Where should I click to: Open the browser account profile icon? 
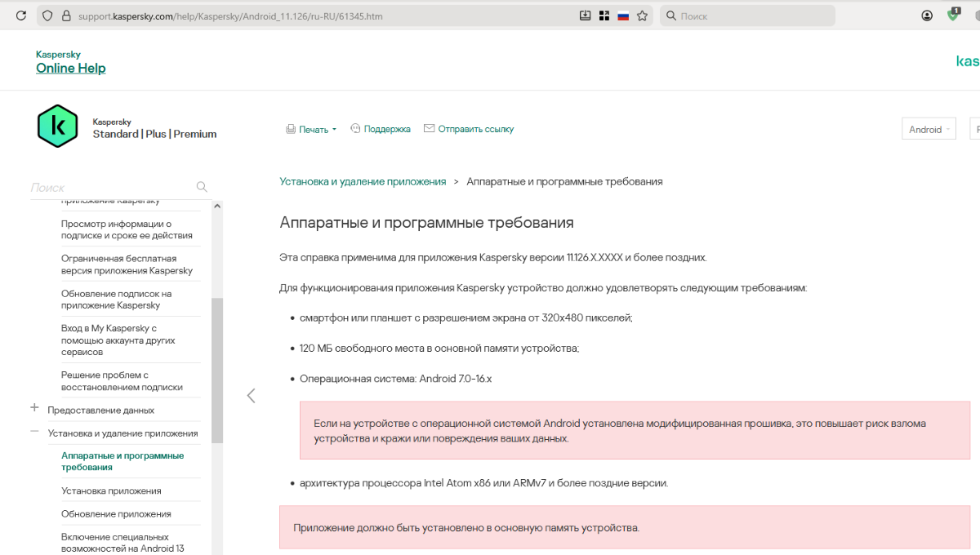pyautogui.click(x=927, y=16)
